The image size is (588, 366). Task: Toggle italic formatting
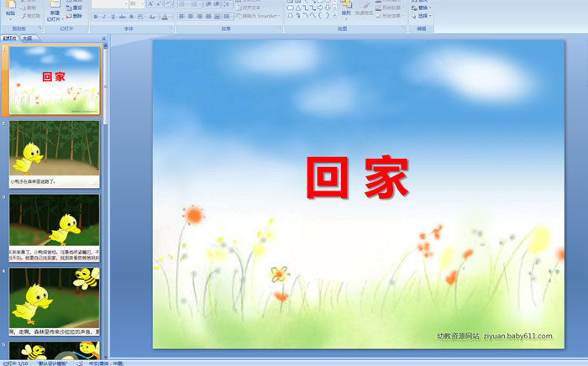(104, 17)
